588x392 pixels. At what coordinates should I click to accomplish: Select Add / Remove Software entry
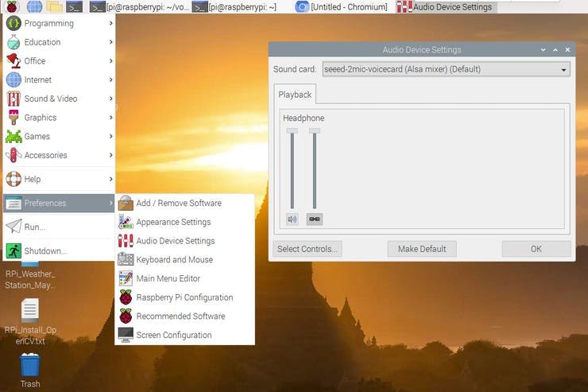178,204
